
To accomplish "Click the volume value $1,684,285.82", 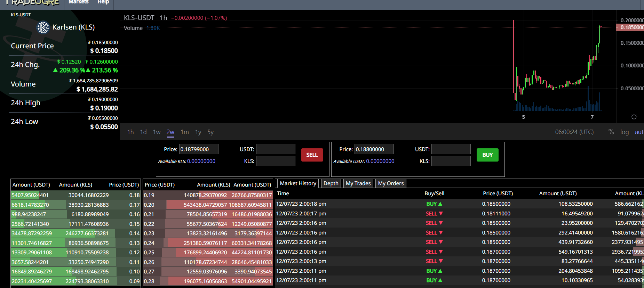I will click(x=97, y=89).
